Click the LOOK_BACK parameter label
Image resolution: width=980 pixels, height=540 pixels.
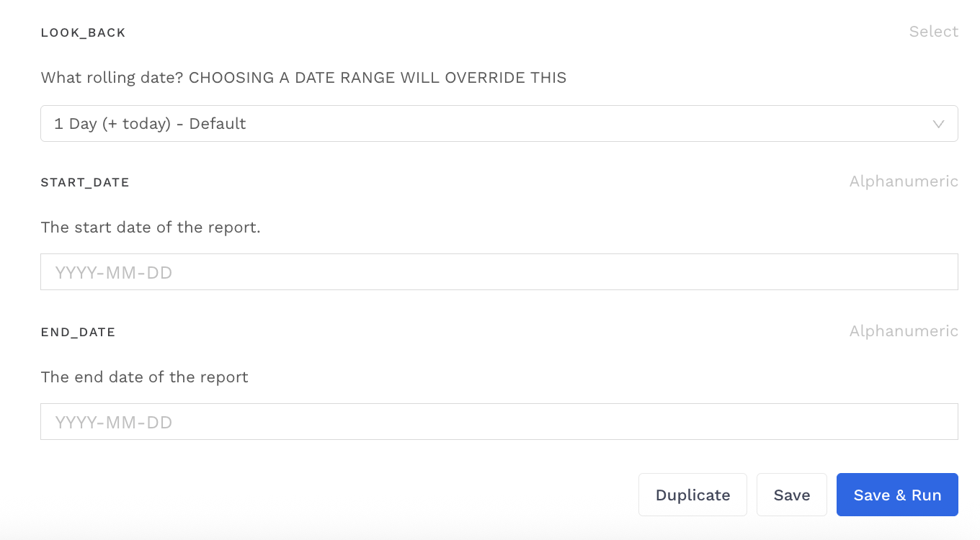(83, 33)
